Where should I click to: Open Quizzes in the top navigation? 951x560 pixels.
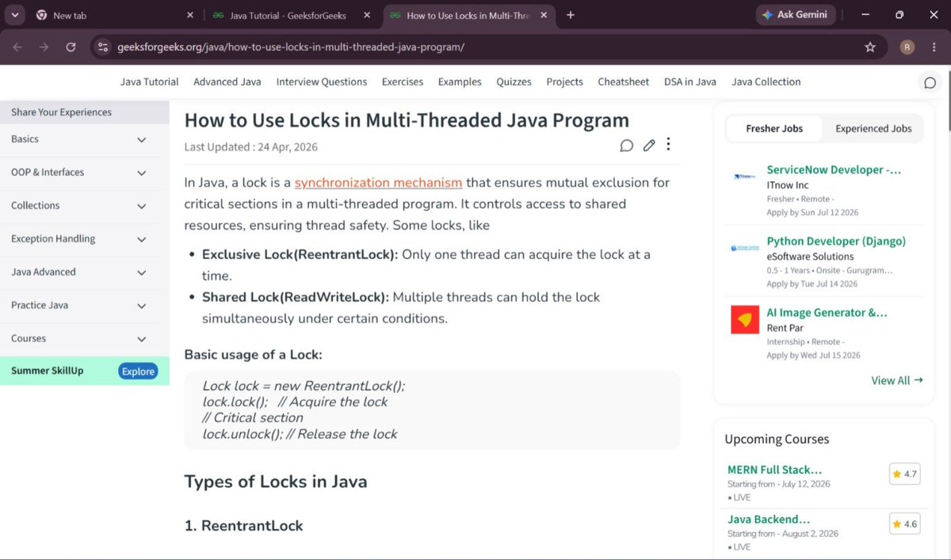point(514,82)
